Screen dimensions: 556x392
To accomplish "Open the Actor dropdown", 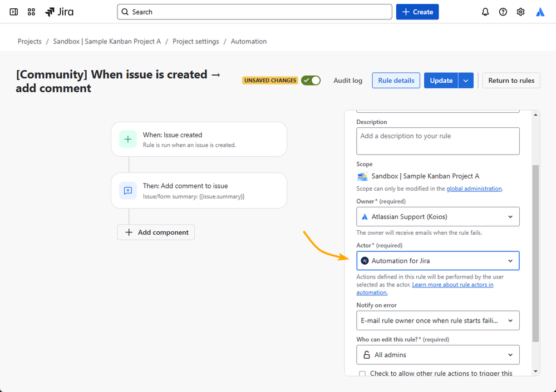I will [438, 261].
